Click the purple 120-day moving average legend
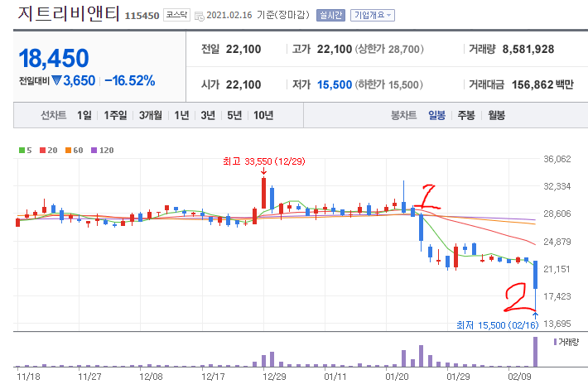 tap(102, 151)
